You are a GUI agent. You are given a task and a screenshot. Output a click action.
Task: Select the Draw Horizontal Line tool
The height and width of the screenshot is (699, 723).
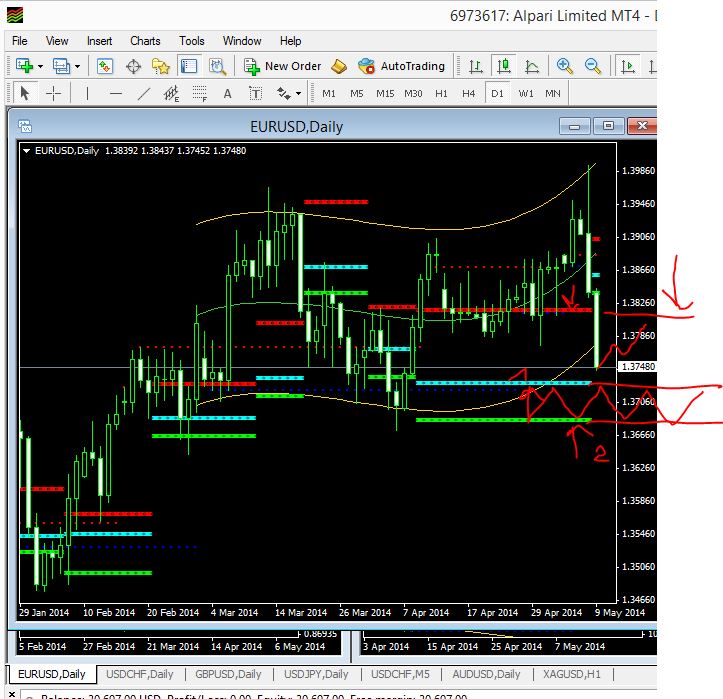coord(116,94)
